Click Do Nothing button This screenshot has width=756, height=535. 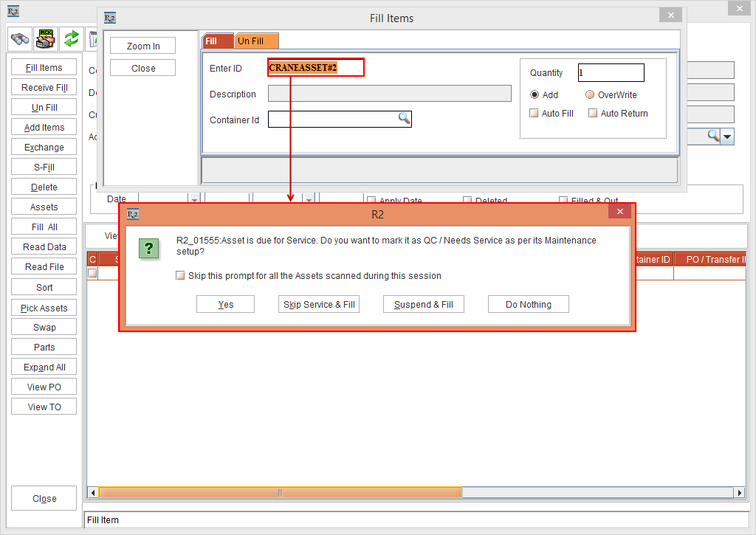coord(529,304)
